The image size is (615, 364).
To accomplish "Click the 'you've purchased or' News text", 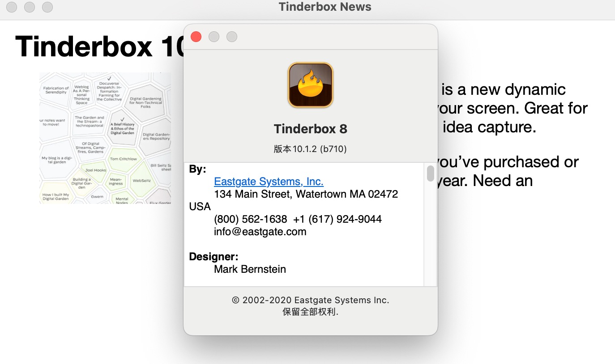I will click(x=508, y=162).
